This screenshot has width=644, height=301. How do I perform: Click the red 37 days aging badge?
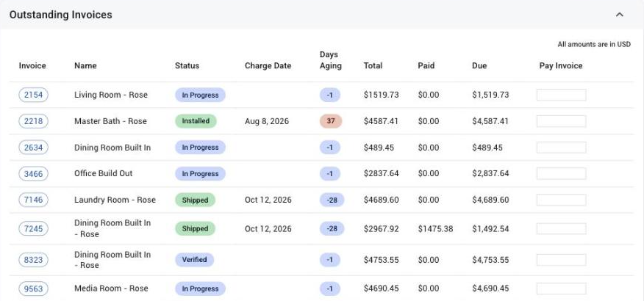pyautogui.click(x=331, y=121)
